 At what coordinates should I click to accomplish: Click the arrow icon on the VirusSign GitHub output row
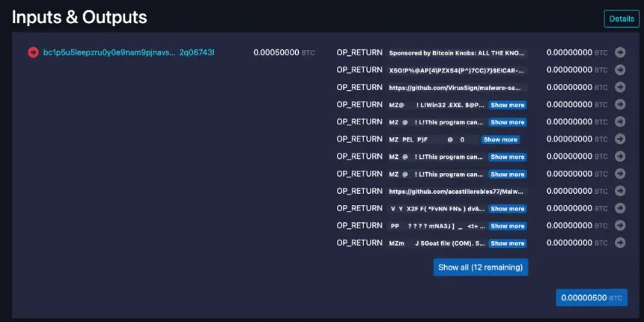620,87
